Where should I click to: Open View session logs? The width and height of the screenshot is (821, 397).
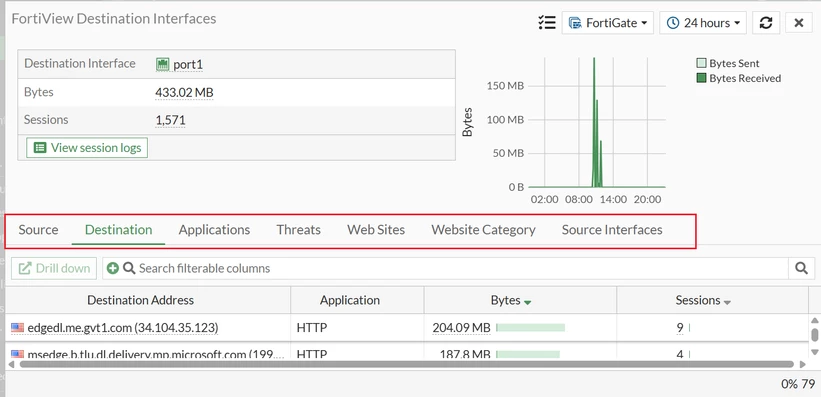pos(87,148)
